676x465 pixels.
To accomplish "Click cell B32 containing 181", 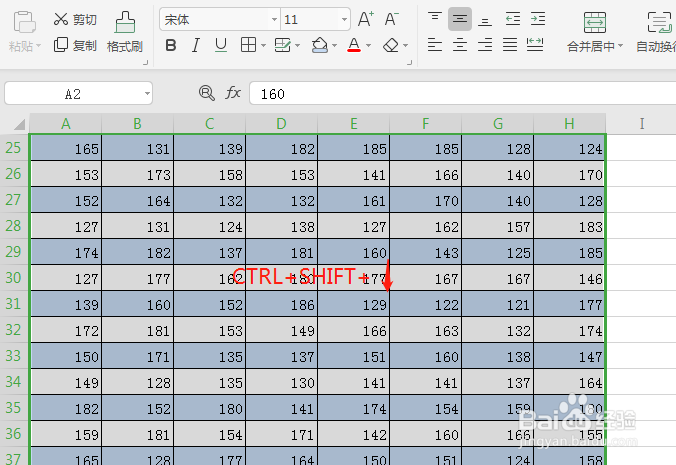I will 138,330.
